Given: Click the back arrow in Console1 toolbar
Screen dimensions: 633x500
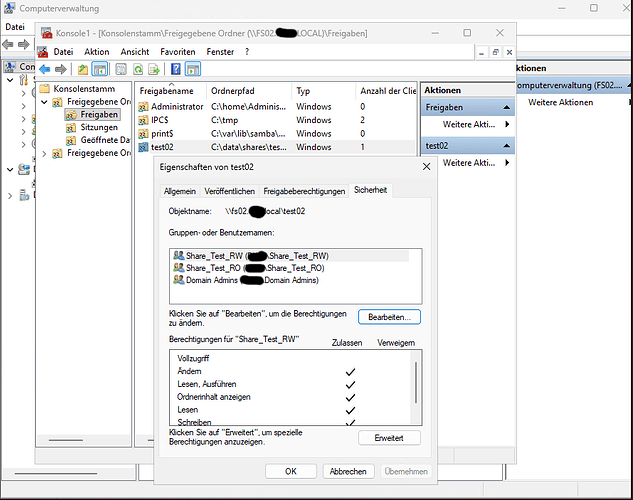Looking at the screenshot, I should [44, 69].
